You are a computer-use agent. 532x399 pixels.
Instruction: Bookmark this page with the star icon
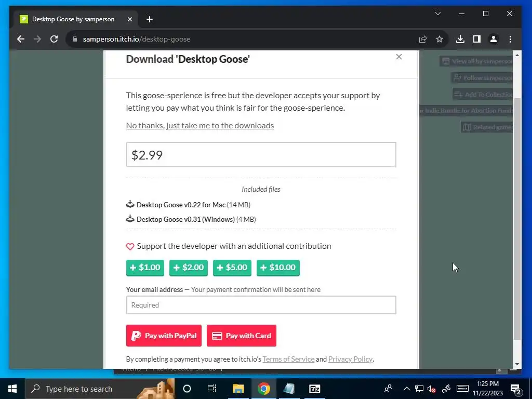click(440, 39)
